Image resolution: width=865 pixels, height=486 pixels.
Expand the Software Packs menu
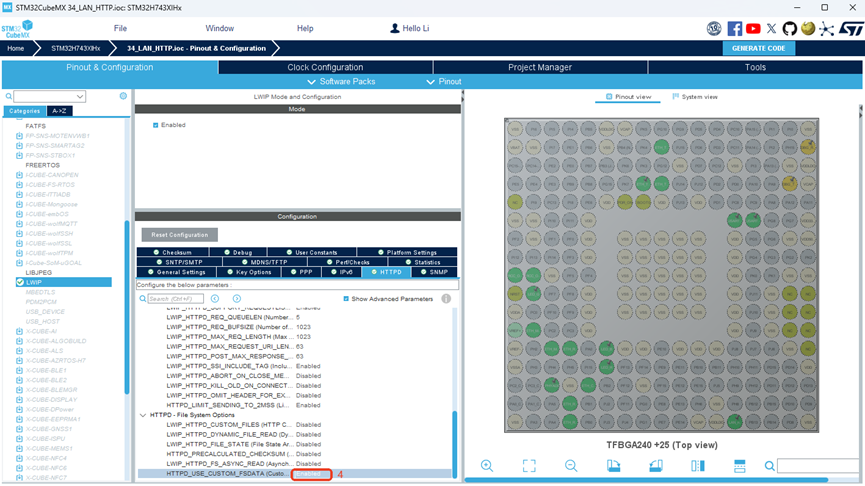coord(341,82)
